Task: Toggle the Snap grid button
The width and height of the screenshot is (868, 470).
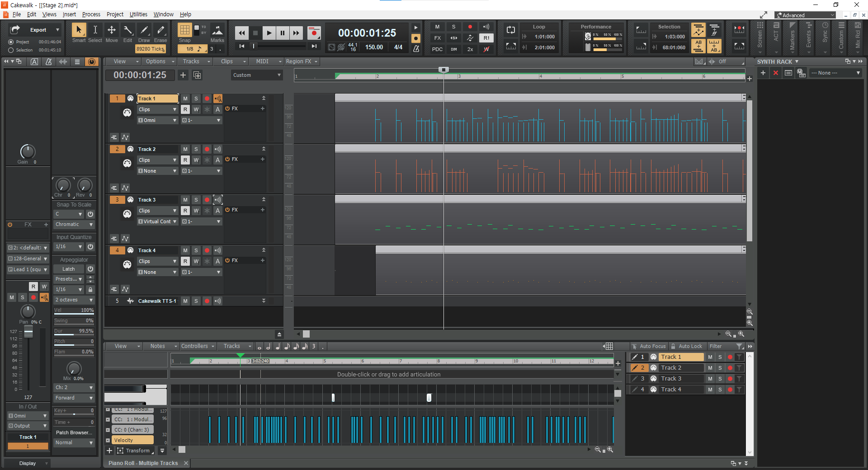Action: [x=184, y=30]
